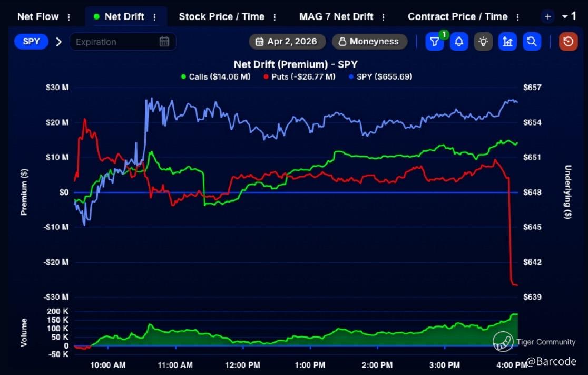Open Net Drift tab options menu
The height and width of the screenshot is (375, 588).
tap(154, 17)
